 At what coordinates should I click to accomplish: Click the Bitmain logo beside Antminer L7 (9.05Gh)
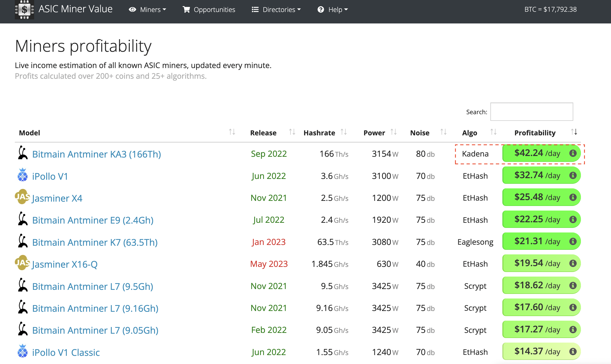[23, 329]
